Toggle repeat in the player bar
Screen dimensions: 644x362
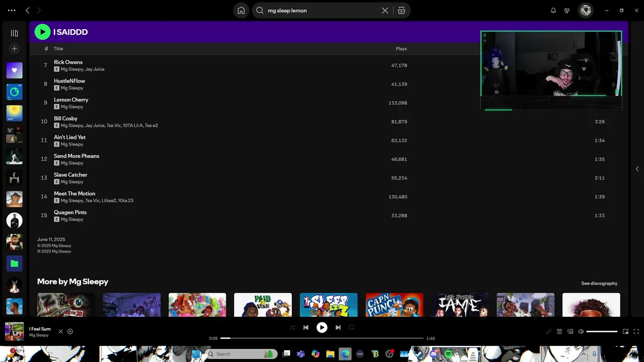(352, 327)
